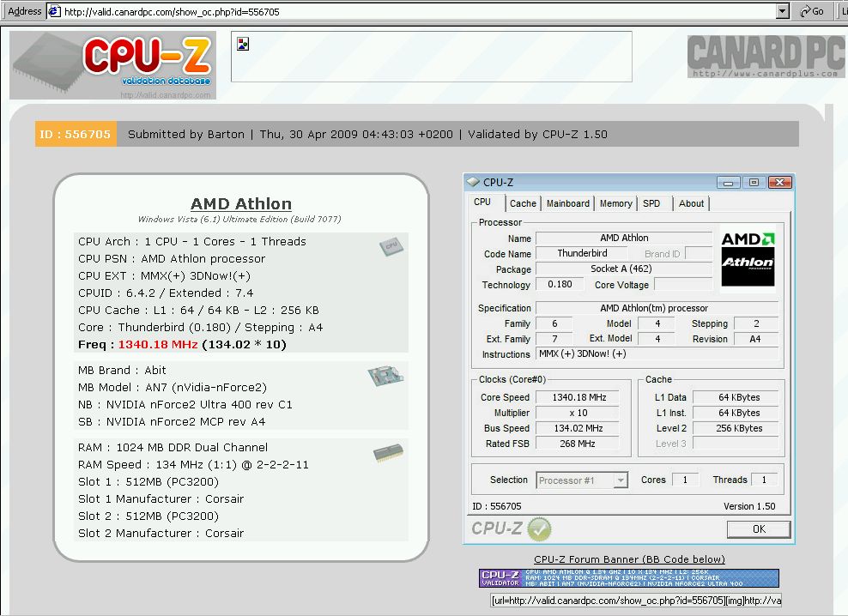Click the RAM module icon beside RAM info
The height and width of the screenshot is (616, 848).
(x=388, y=453)
